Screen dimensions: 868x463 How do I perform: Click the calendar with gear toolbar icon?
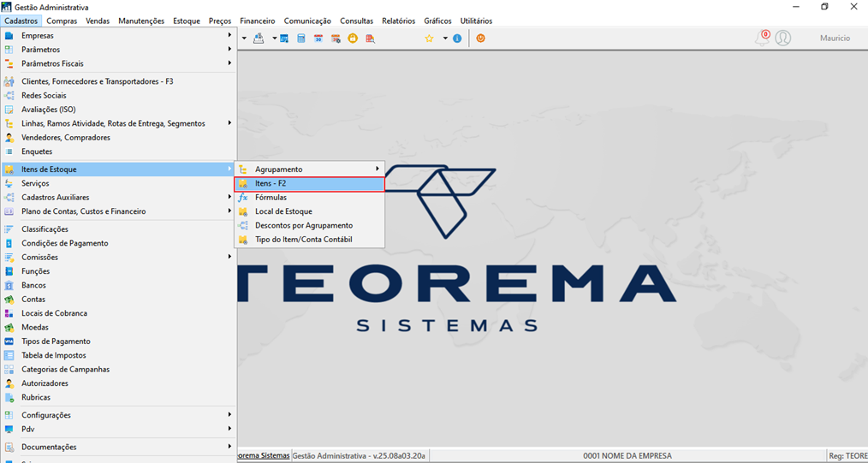pyautogui.click(x=336, y=39)
